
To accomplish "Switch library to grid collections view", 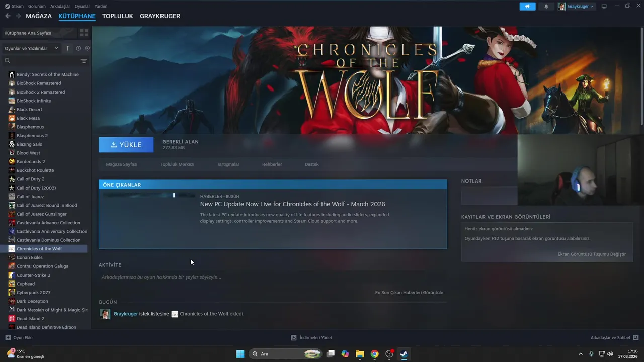I will (x=84, y=33).
